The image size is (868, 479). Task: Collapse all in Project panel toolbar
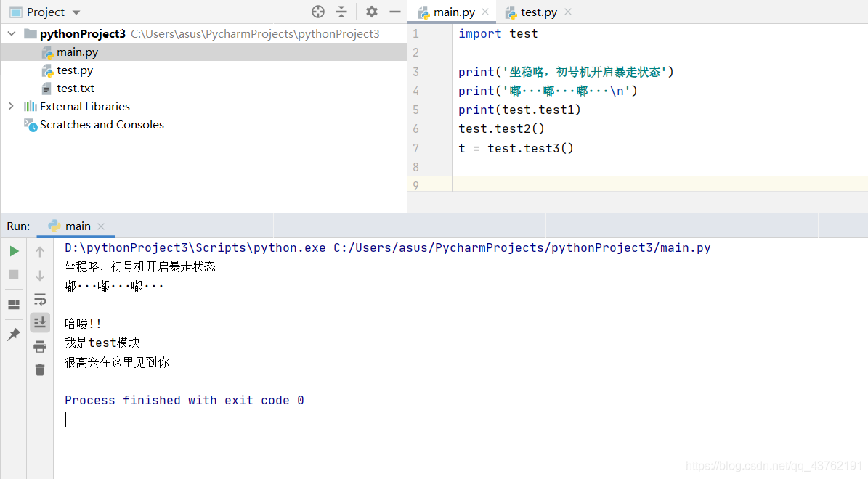[341, 12]
